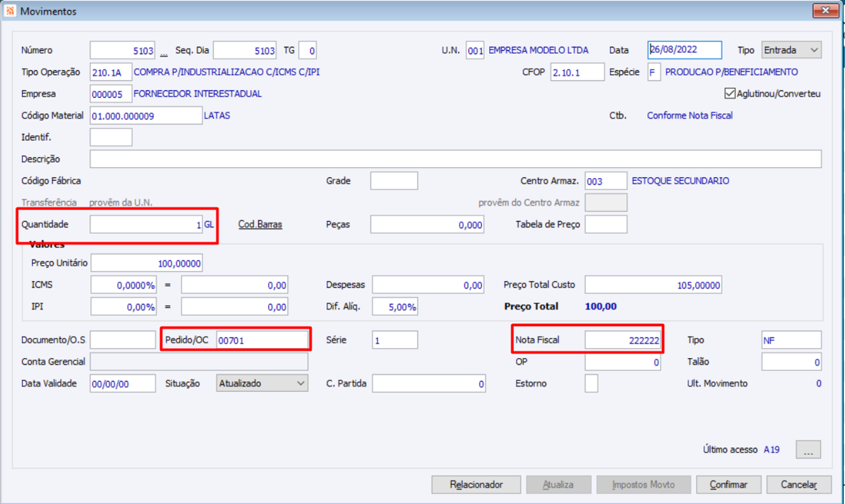Focus the Identif. field

point(111,137)
